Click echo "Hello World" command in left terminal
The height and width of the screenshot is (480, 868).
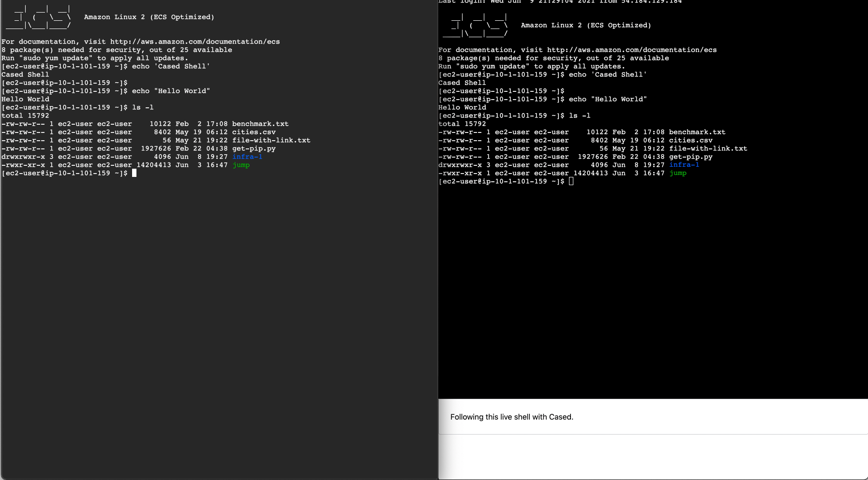[x=171, y=91]
